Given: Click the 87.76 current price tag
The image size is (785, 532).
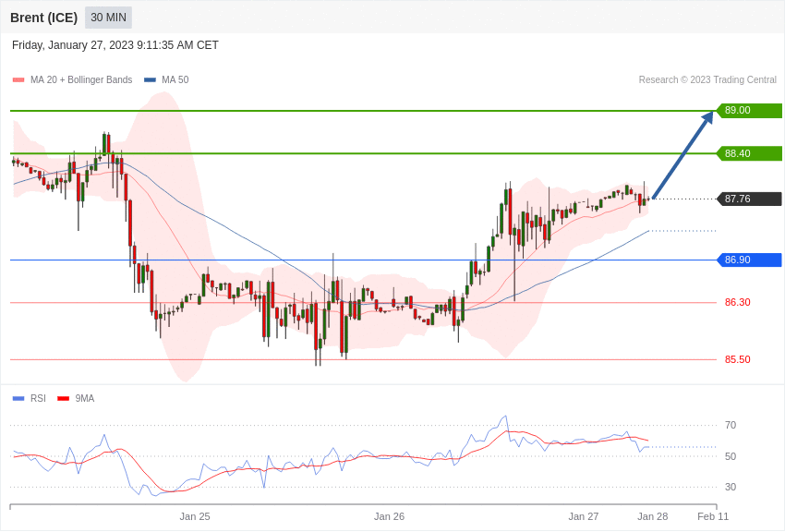Looking at the screenshot, I should click(x=750, y=199).
